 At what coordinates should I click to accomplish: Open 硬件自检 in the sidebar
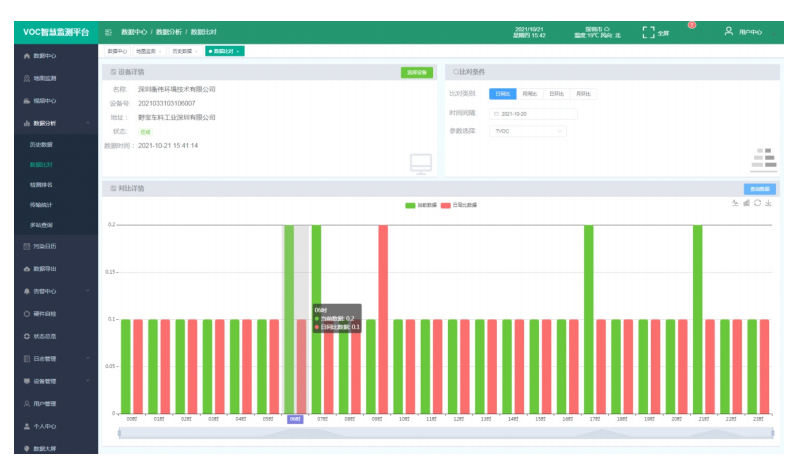coord(56,314)
